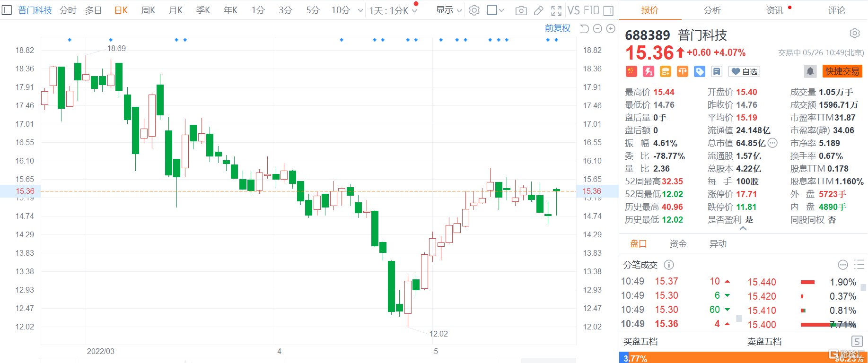868x363 pixels.
Task: Zoom in chart with plus icon
Action: [x=611, y=29]
